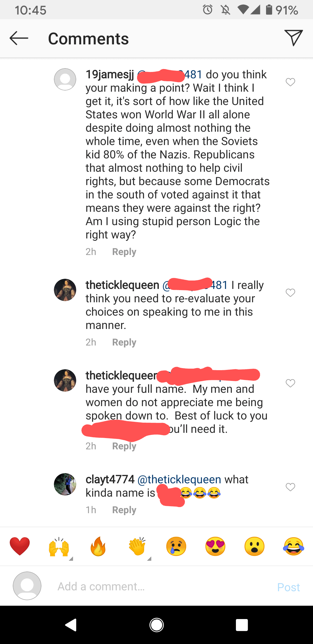React with the heart-eyes emoji
Screen dimensions: 313x644
(x=215, y=546)
